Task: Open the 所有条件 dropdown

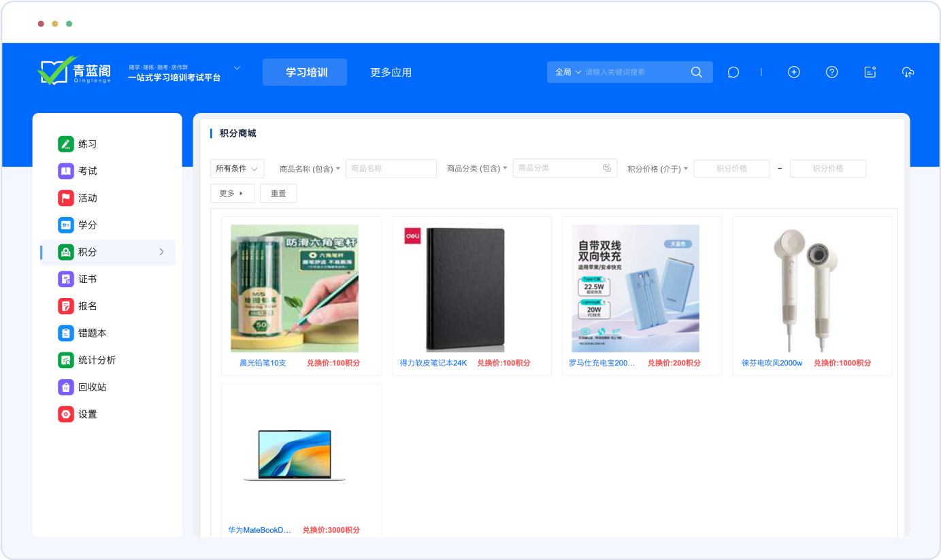Action: click(x=237, y=169)
